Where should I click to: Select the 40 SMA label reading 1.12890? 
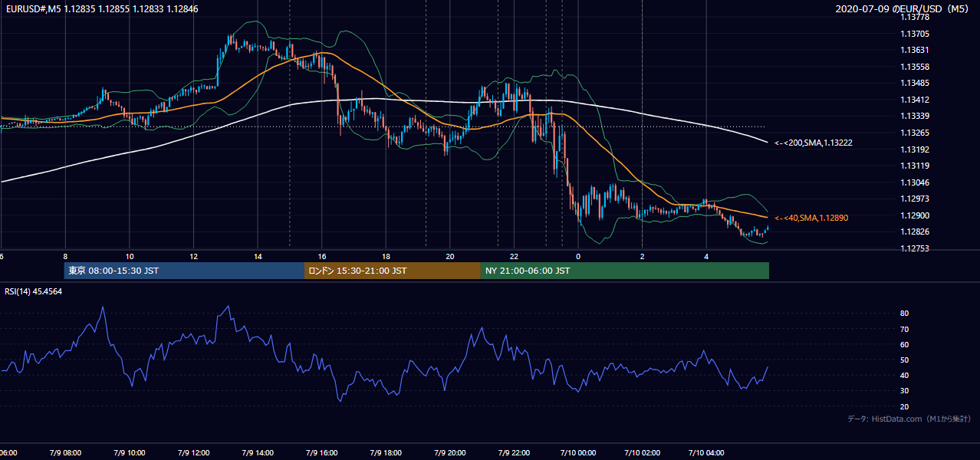click(x=811, y=218)
